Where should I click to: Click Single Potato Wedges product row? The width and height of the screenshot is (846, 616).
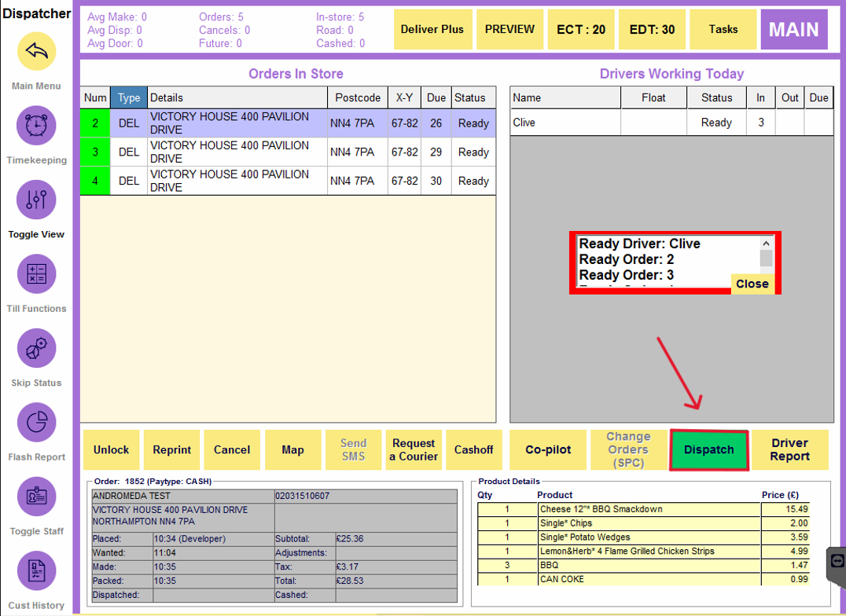coord(643,537)
